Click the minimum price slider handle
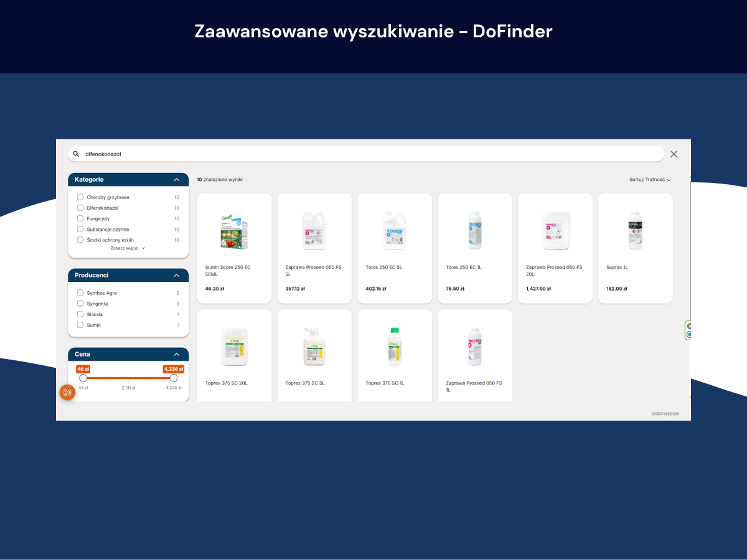The height and width of the screenshot is (560, 747). pos(83,378)
